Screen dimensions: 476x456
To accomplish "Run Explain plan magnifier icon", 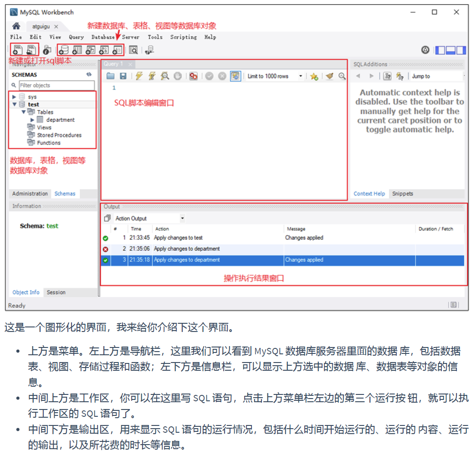I will click(x=165, y=76).
